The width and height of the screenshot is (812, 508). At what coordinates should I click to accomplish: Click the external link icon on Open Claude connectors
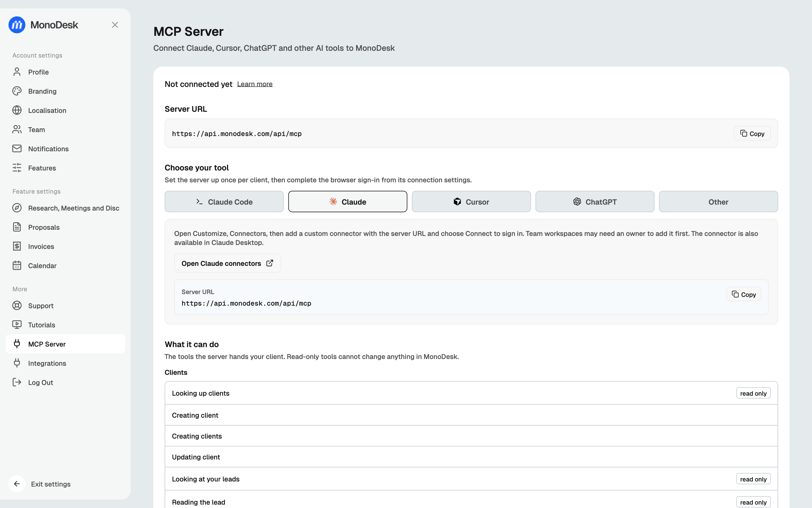coord(270,263)
